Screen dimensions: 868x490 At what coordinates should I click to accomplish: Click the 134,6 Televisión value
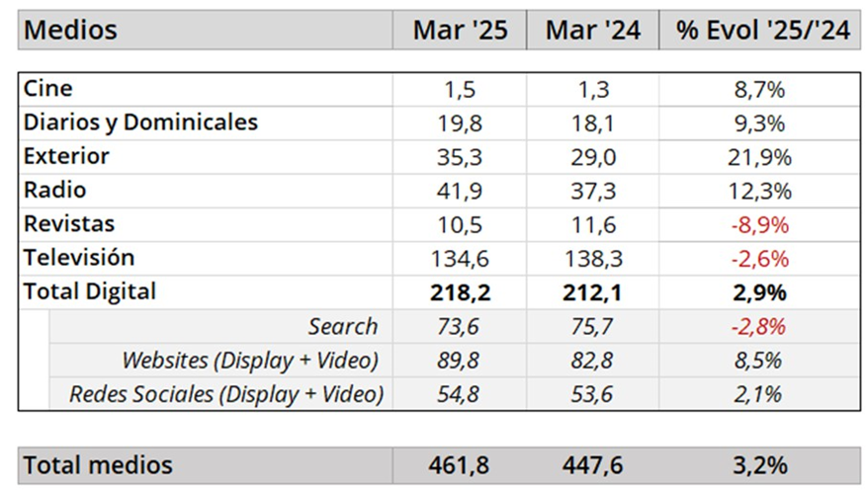coord(460,259)
